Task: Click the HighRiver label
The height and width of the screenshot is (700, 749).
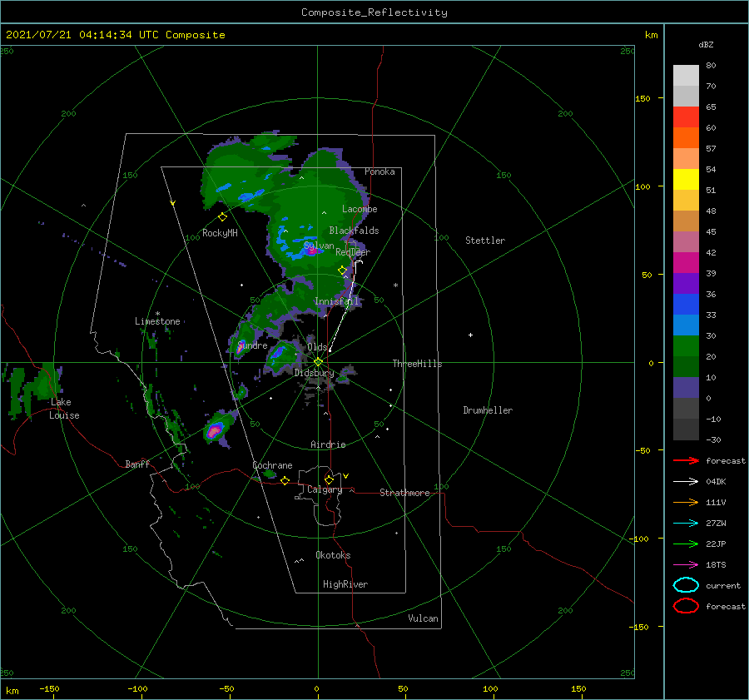Action: click(345, 584)
